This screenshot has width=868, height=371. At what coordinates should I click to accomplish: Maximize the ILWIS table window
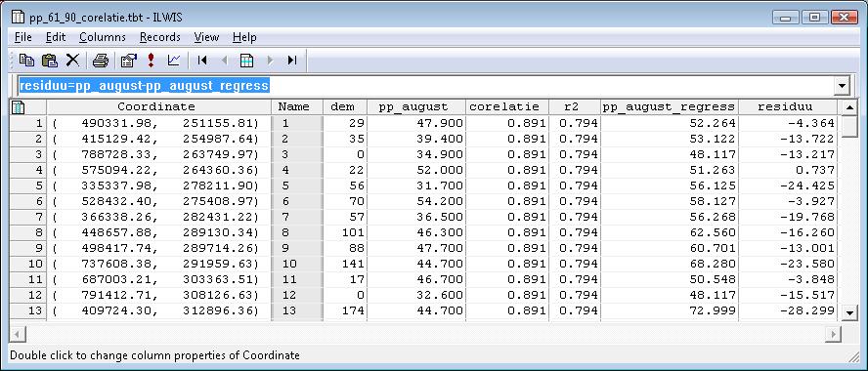[814, 18]
